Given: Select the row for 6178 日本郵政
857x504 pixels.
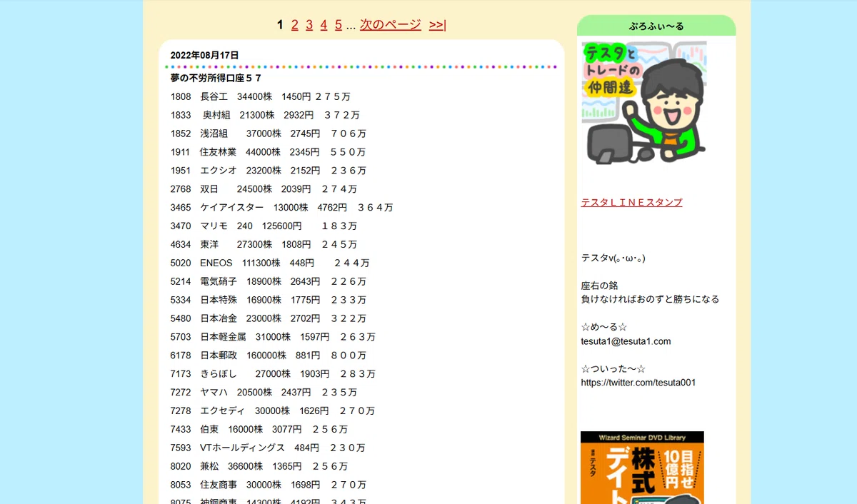Looking at the screenshot, I should [269, 356].
